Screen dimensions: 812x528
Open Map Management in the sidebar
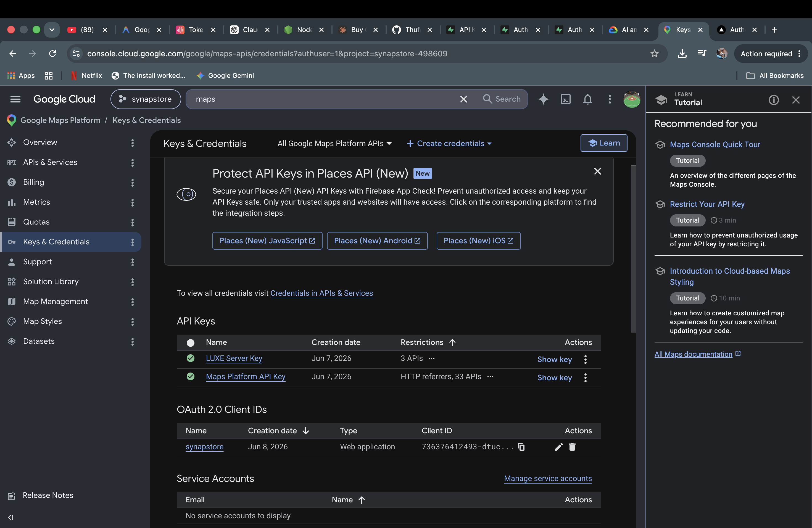tap(55, 302)
